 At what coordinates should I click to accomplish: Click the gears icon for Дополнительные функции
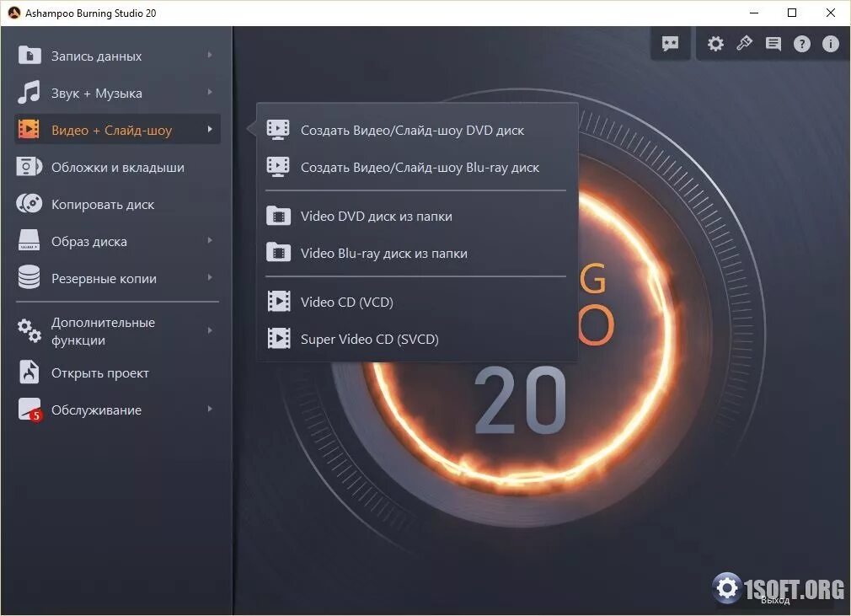29,330
